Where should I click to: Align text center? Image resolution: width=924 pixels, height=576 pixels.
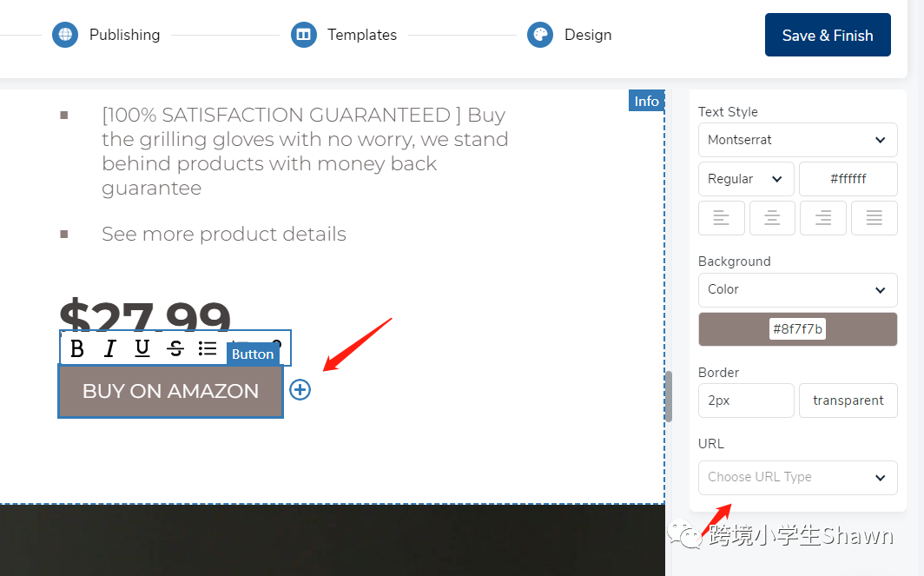[x=772, y=218]
